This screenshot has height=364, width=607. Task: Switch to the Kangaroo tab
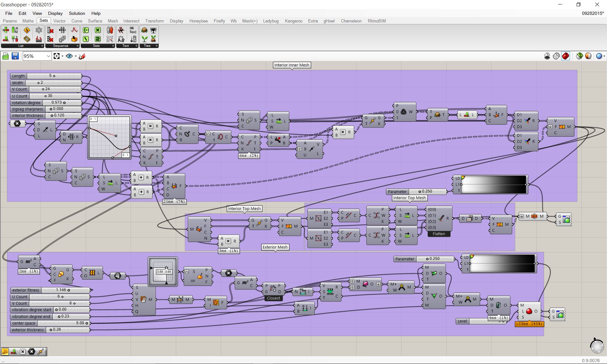(x=293, y=21)
